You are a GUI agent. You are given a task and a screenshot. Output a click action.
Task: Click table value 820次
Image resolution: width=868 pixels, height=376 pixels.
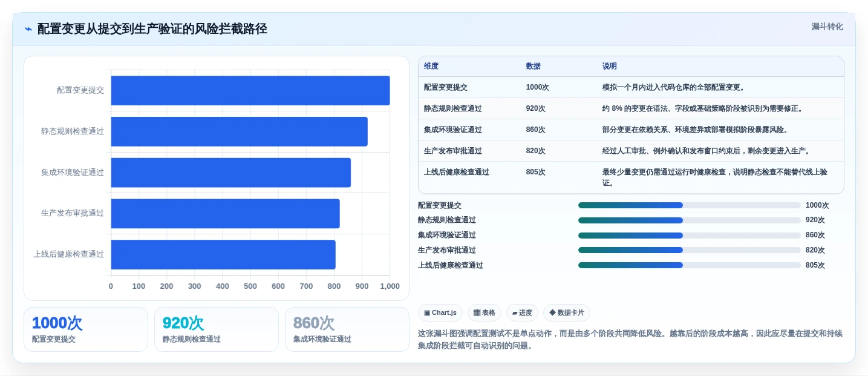pos(536,151)
